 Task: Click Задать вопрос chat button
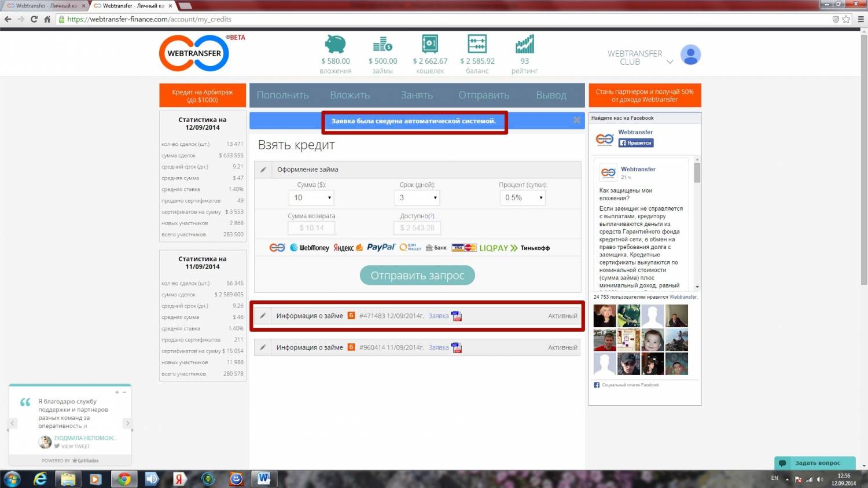815,463
